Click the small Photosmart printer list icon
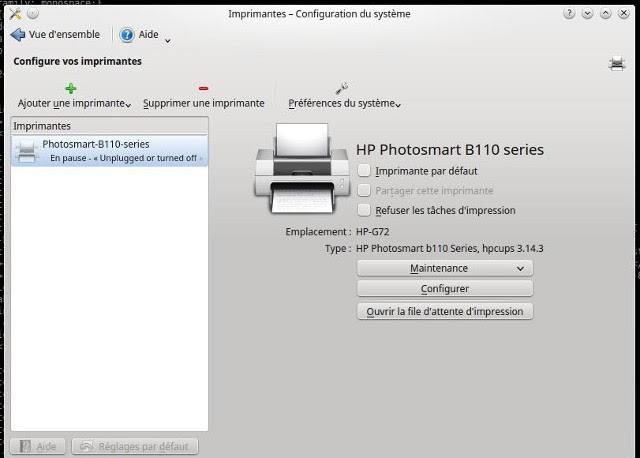The width and height of the screenshot is (640, 458). pyautogui.click(x=27, y=151)
